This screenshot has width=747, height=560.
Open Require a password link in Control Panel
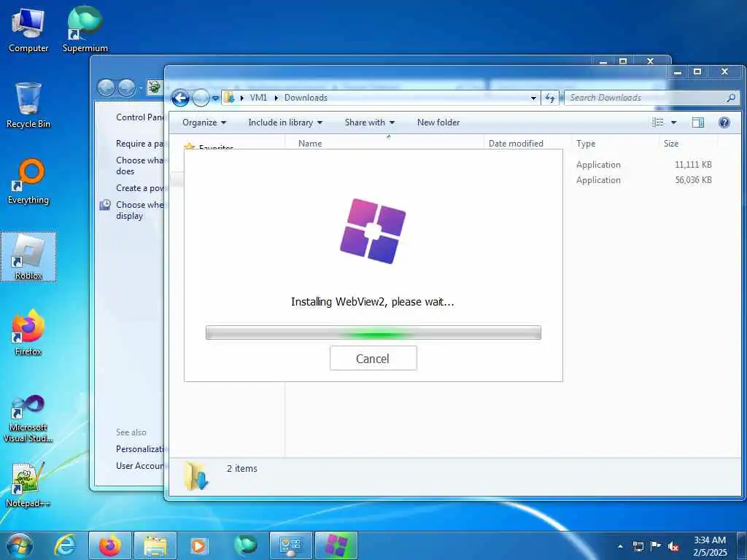tap(139, 144)
